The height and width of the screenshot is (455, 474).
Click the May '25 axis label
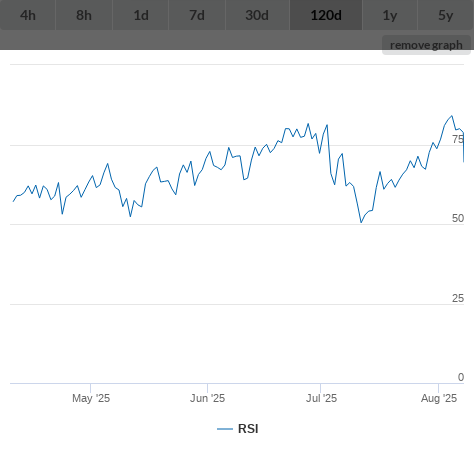pos(91,398)
